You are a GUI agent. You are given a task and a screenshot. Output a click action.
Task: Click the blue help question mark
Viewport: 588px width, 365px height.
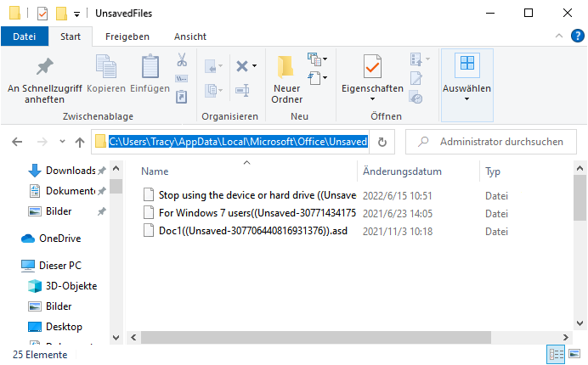(x=576, y=36)
